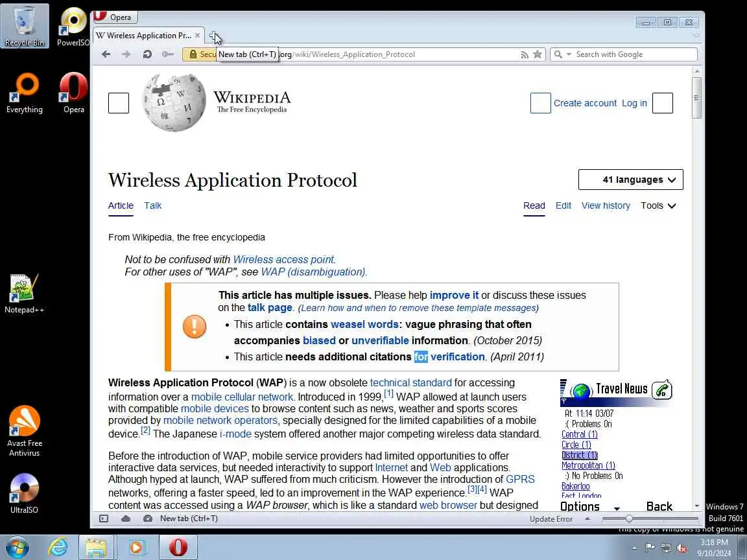Reload the page with the refresh icon
747x560 pixels.
tap(147, 54)
